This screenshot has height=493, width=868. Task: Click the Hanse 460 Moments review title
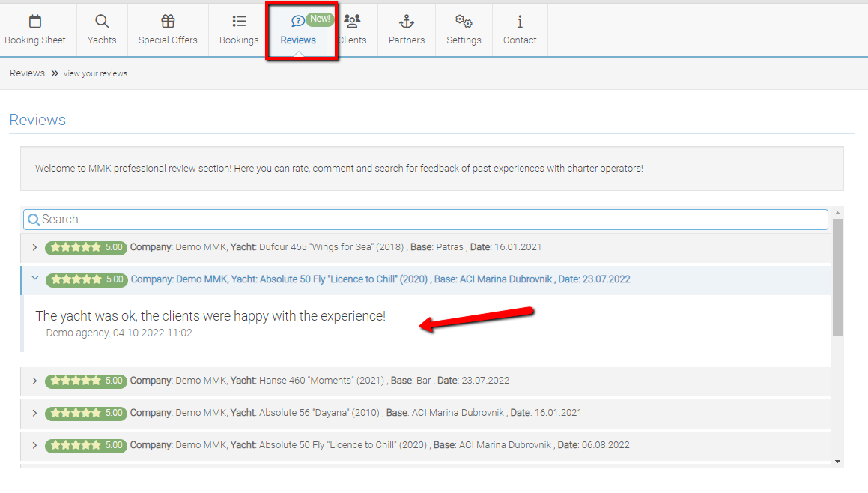click(x=319, y=381)
